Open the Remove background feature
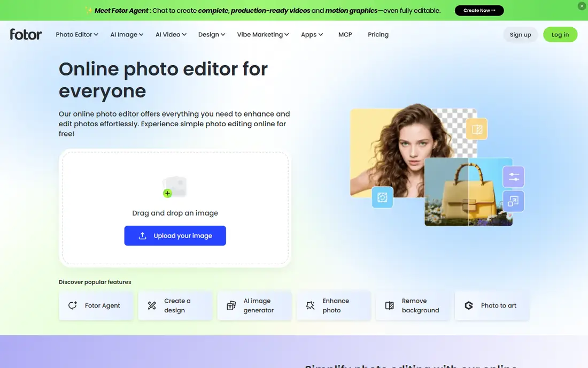Screen dimensions: 588x368 (413, 306)
